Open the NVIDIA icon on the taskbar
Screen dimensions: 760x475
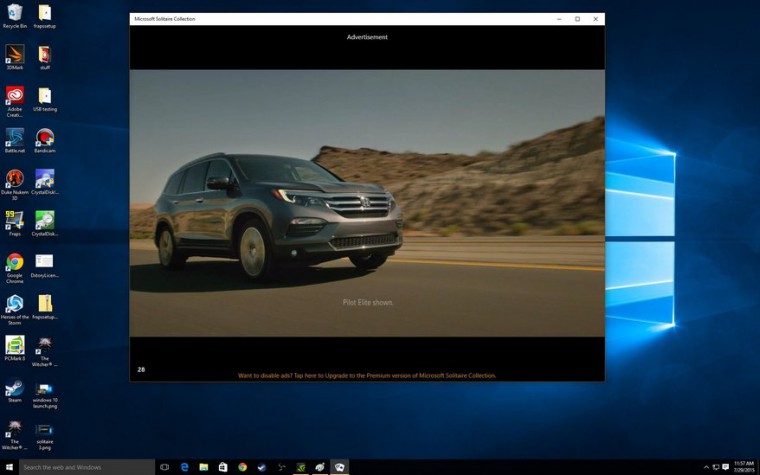coord(301,467)
